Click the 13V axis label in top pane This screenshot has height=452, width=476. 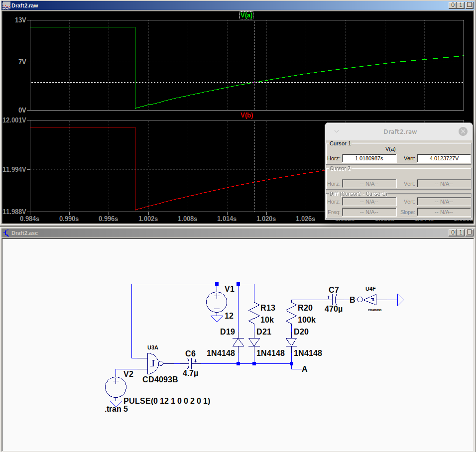tap(20, 20)
